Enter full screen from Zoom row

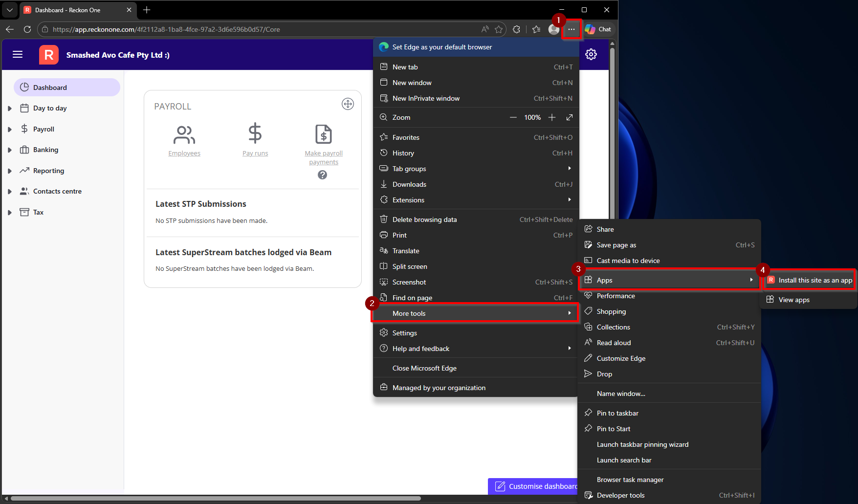pyautogui.click(x=570, y=117)
